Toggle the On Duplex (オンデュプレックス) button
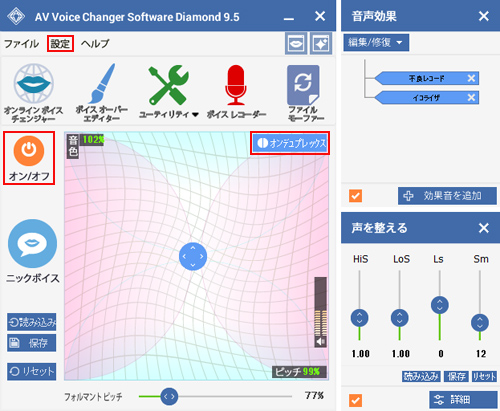 (290, 143)
